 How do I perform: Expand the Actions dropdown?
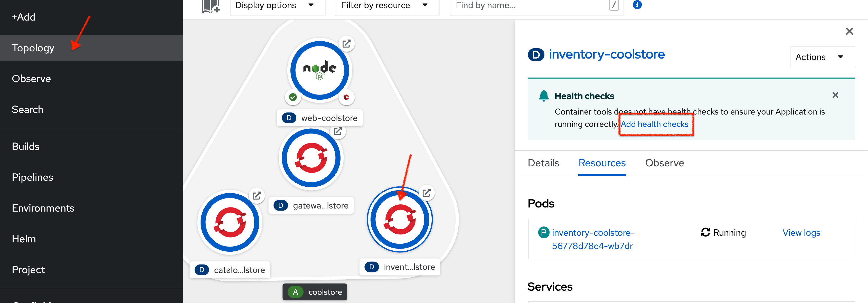point(822,57)
